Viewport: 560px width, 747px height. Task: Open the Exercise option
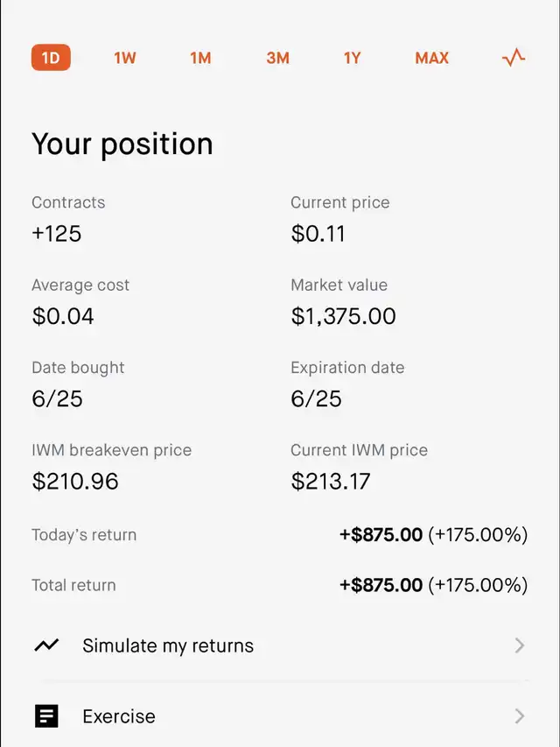280,716
